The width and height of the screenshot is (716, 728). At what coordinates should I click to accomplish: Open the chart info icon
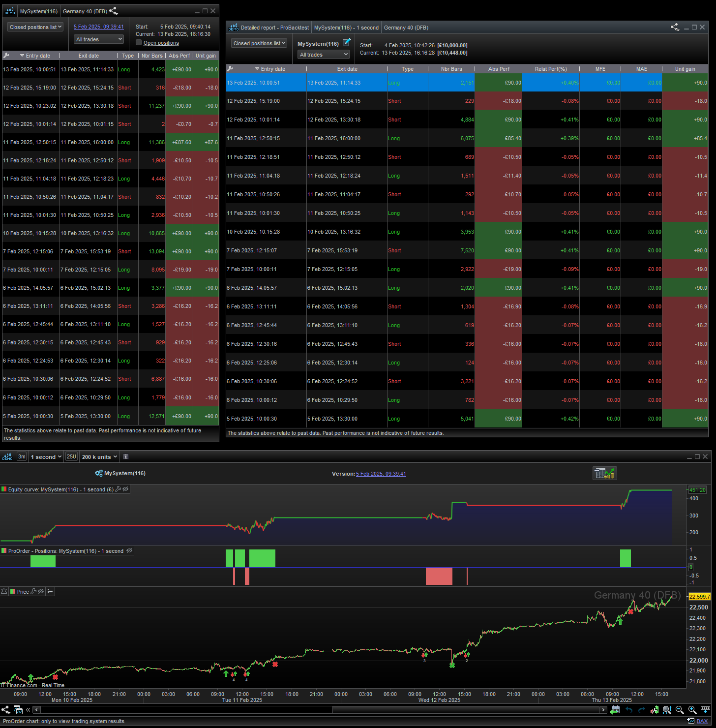126,456
